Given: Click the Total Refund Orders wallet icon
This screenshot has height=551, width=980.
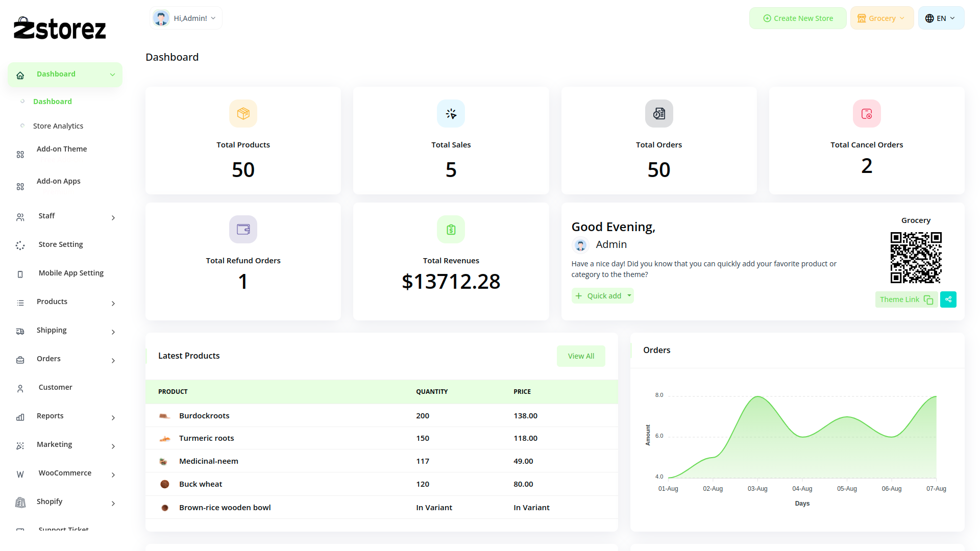Looking at the screenshot, I should [x=243, y=230].
